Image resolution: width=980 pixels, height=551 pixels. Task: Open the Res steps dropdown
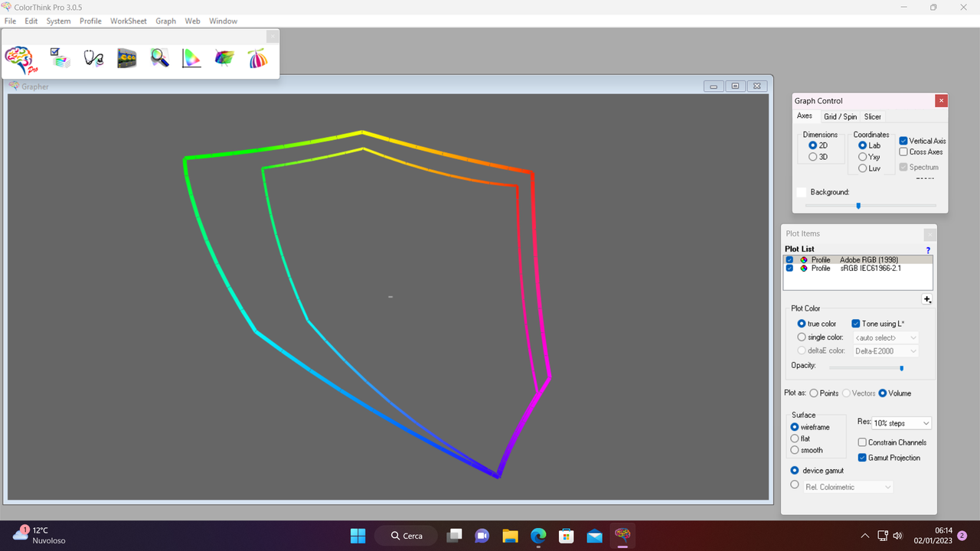[902, 422]
